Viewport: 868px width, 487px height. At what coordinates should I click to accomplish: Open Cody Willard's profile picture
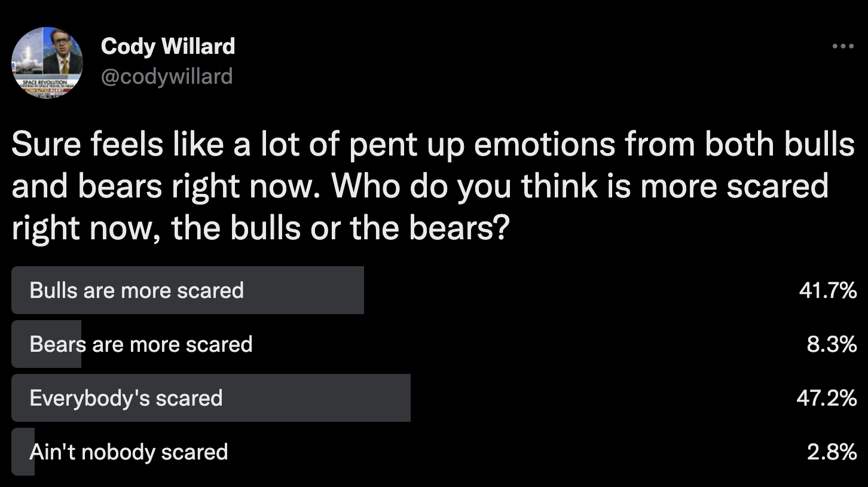coord(47,63)
